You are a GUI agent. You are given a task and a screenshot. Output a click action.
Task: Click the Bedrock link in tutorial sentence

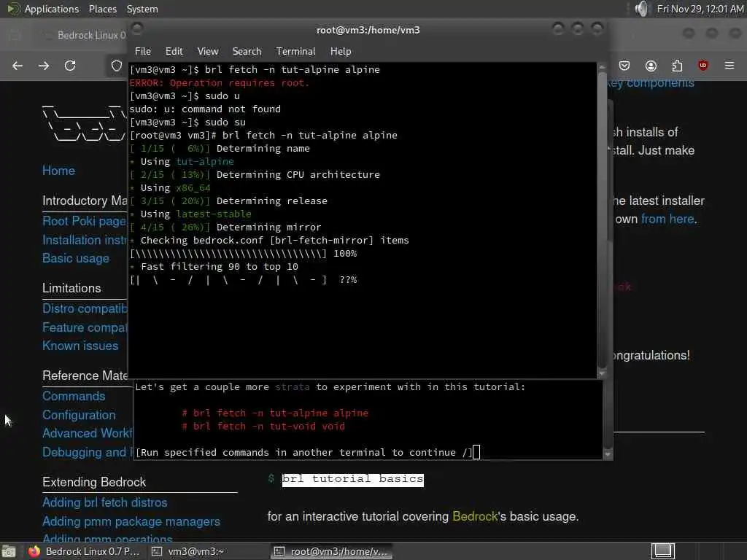474,517
